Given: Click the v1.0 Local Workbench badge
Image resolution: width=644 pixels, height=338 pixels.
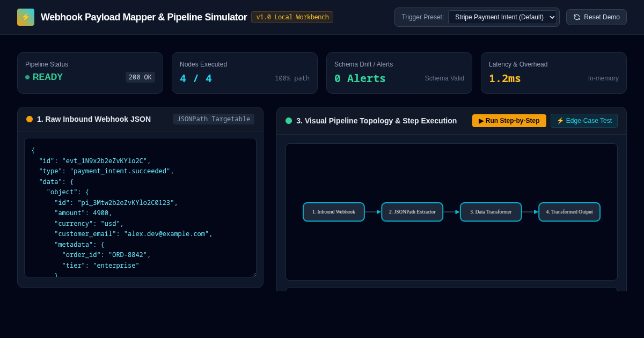Looking at the screenshot, I should tap(292, 17).
